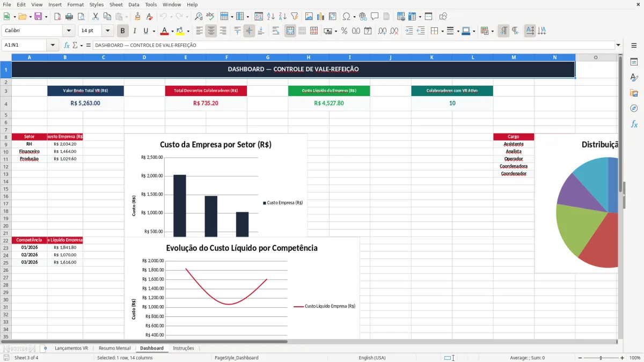Apply yellow Background Color swatch
644x362 pixels.
coord(180,31)
